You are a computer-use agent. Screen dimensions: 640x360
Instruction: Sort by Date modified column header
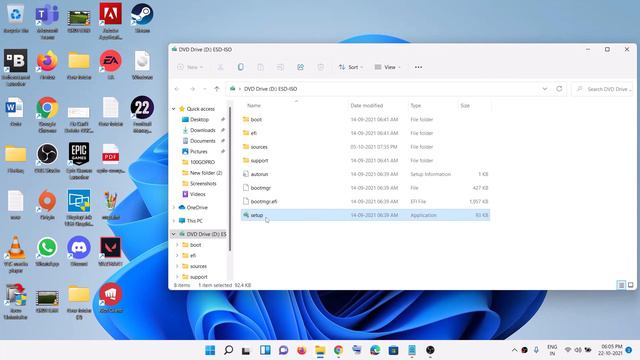[367, 105]
